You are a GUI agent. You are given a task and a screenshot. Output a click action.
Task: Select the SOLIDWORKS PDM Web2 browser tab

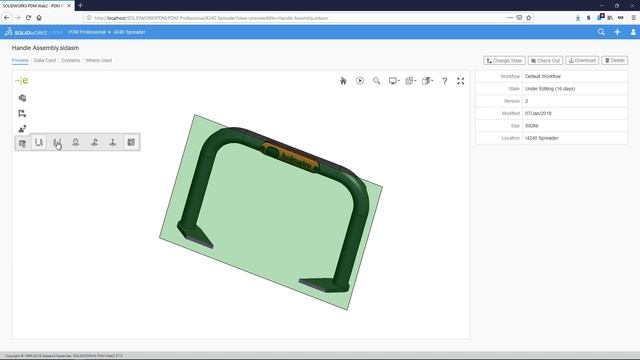click(x=37, y=6)
